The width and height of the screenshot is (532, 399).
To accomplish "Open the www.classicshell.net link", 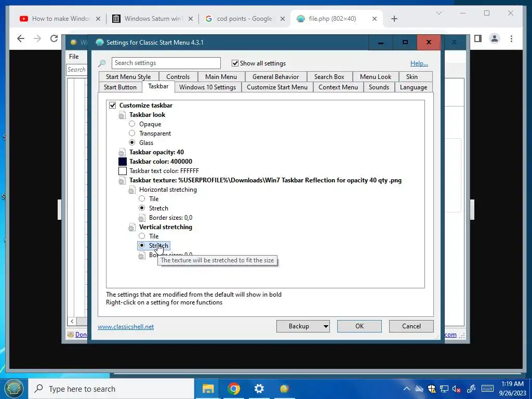I will [126, 327].
